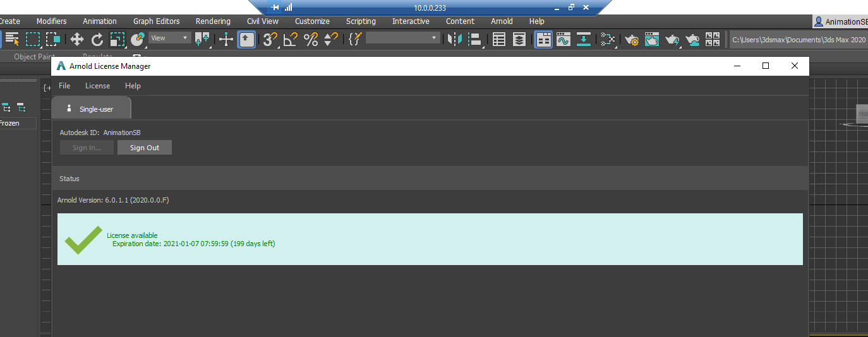The width and height of the screenshot is (868, 337).
Task: Activate the Select and Rotate tool
Action: (97, 39)
